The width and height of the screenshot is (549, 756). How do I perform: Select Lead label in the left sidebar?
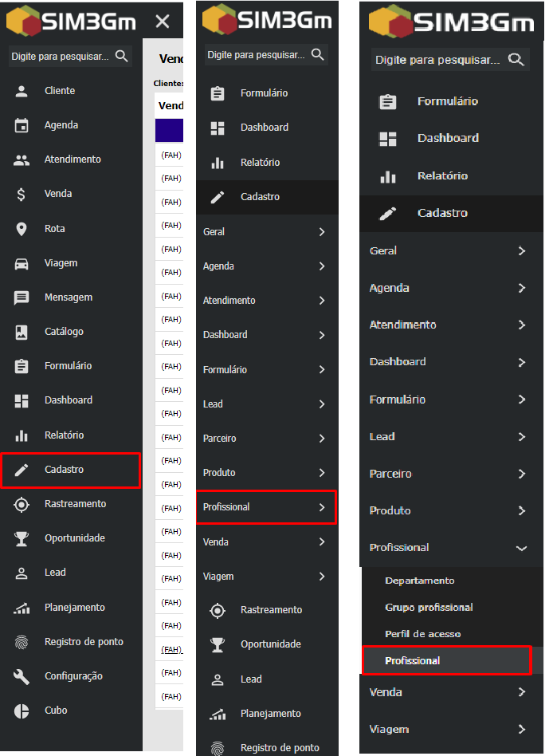tap(55, 573)
